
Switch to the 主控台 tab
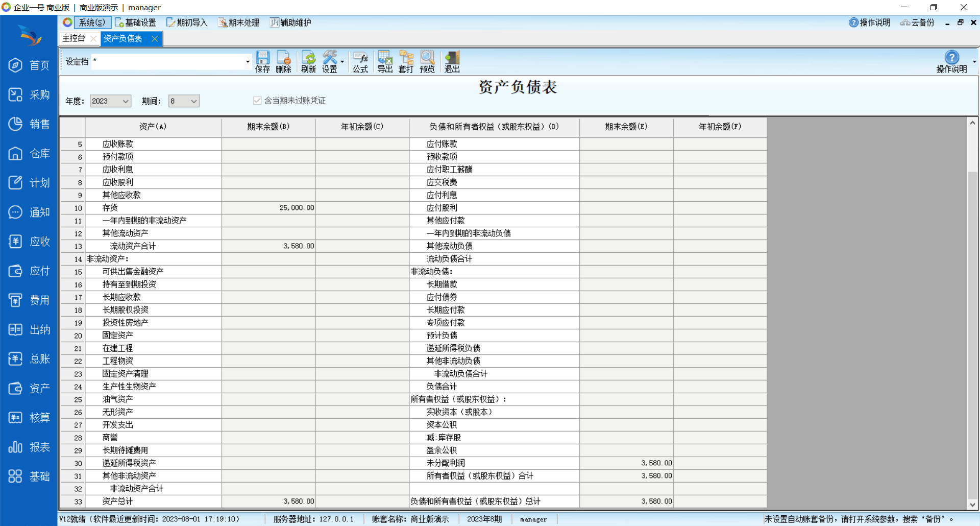[74, 38]
